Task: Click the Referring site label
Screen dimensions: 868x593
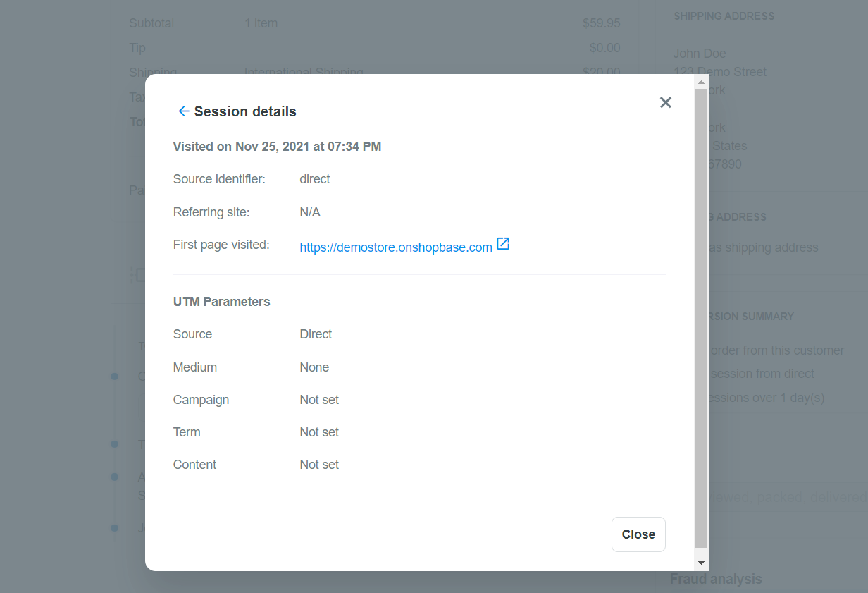Action: point(211,212)
